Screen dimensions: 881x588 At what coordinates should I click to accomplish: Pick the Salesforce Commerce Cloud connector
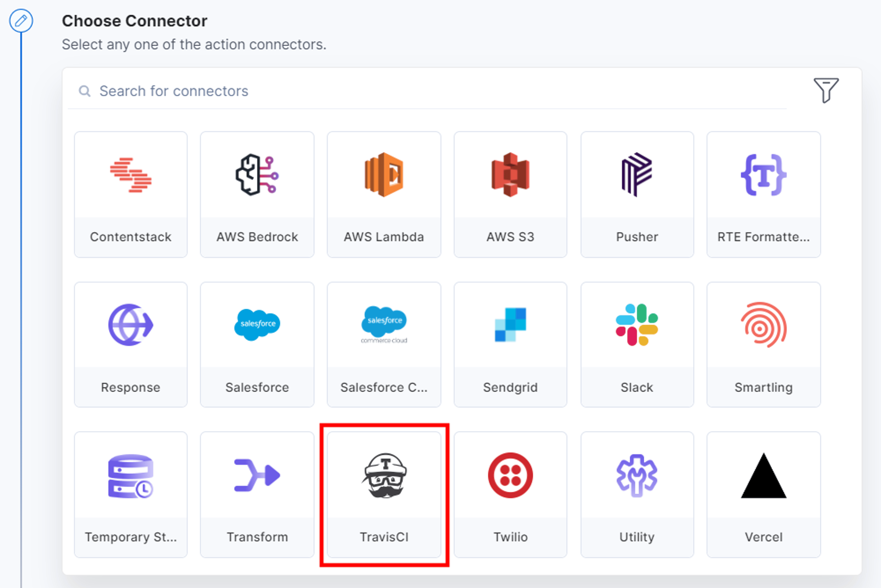point(384,344)
